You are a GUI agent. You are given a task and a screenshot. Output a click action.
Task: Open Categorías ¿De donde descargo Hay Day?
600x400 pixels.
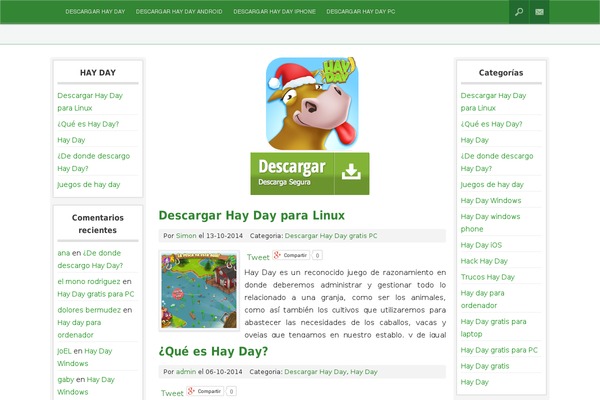click(497, 162)
